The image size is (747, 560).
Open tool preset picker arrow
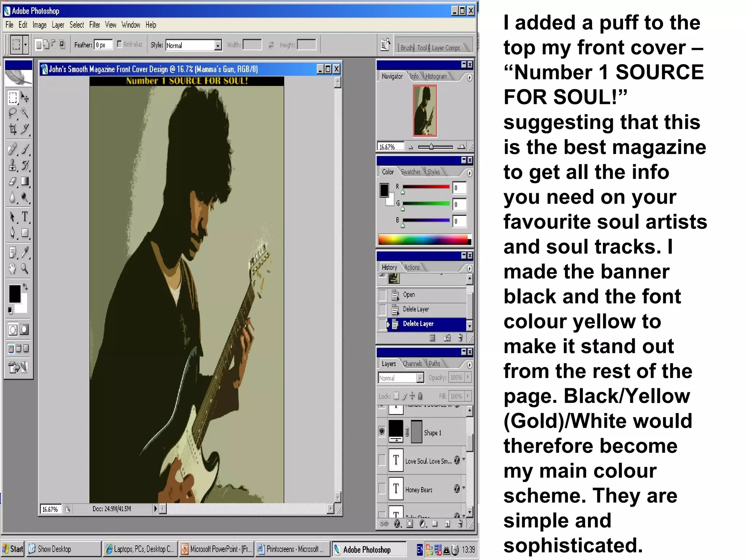[x=26, y=45]
